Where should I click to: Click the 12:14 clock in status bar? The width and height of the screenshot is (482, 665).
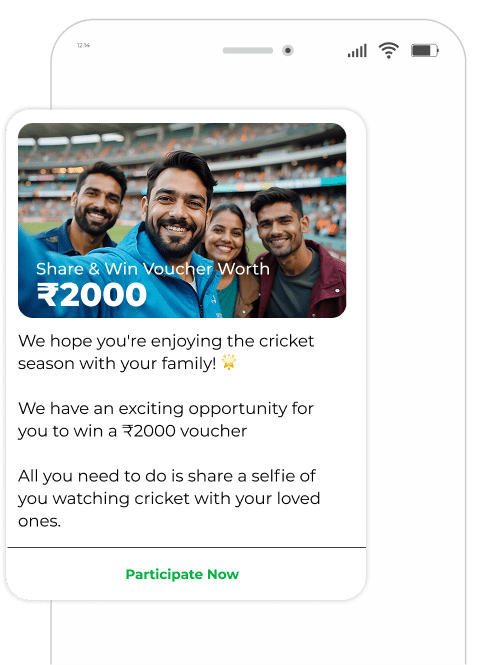coord(84,45)
